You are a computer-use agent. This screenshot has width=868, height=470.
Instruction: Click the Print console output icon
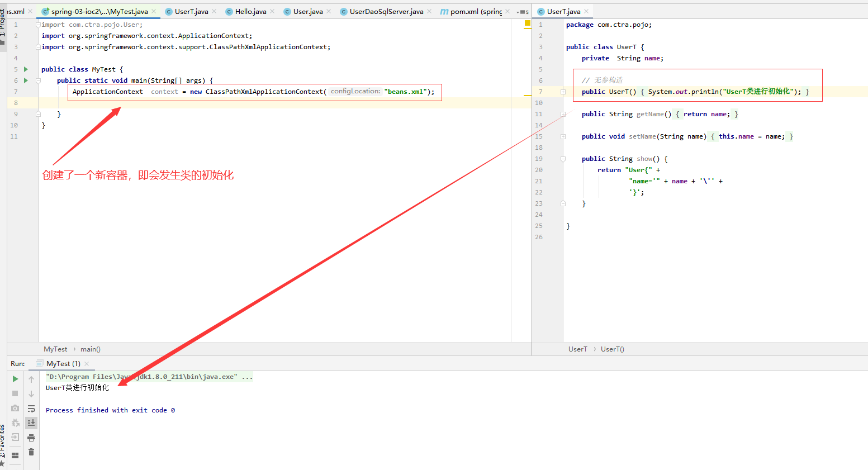(x=31, y=438)
